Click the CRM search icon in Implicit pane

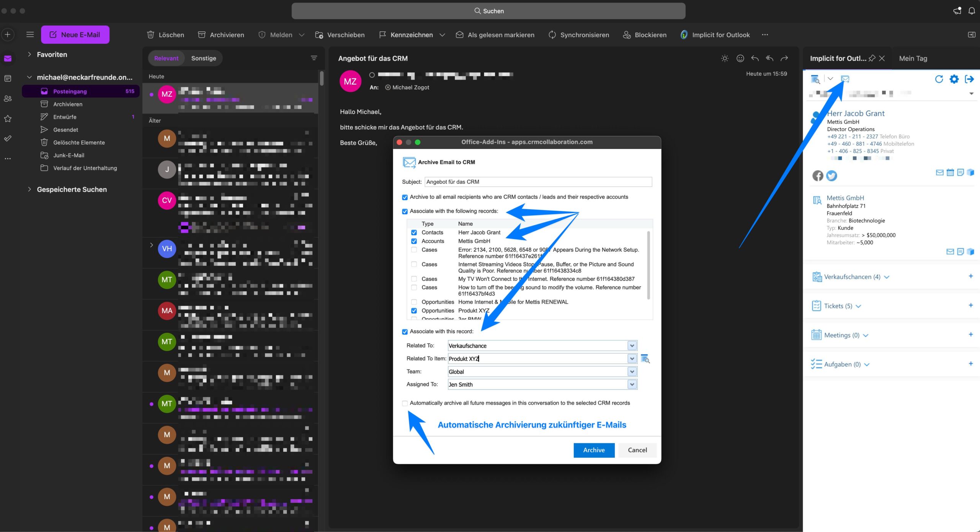[815, 79]
